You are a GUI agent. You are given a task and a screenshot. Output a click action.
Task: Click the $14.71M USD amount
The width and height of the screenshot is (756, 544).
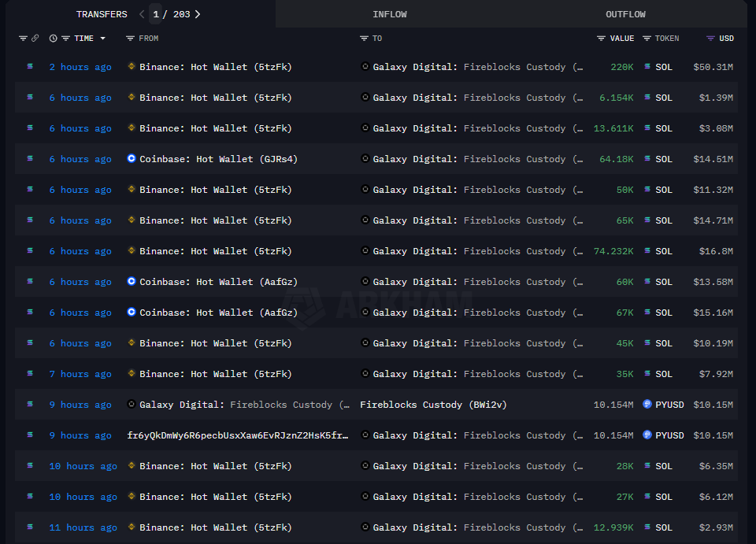[x=713, y=220]
